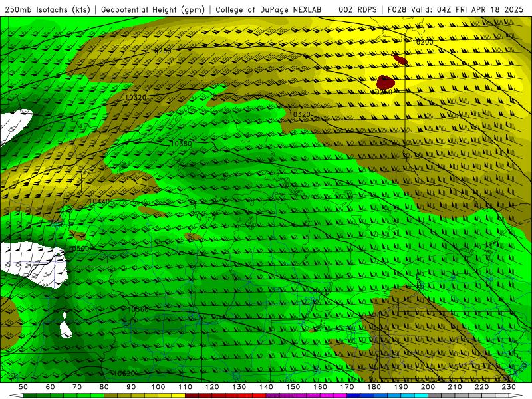Click the legend value 70
This screenshot has width=532, height=399.
tap(77, 387)
